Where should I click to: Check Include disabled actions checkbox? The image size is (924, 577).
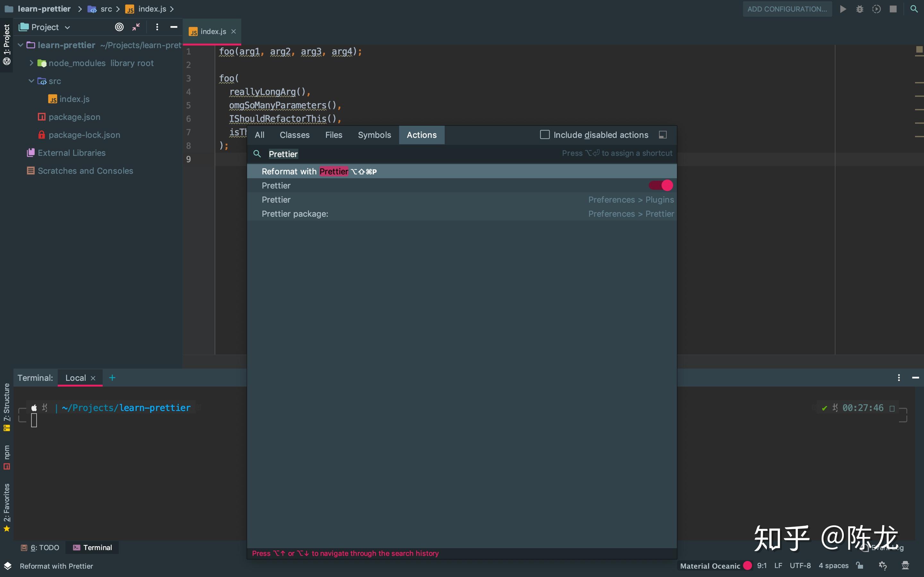coord(545,135)
